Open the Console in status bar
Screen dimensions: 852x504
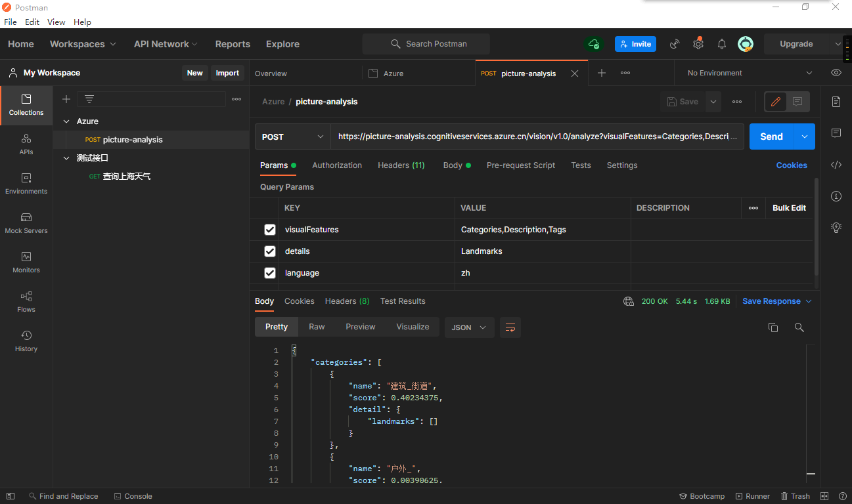[133, 496]
